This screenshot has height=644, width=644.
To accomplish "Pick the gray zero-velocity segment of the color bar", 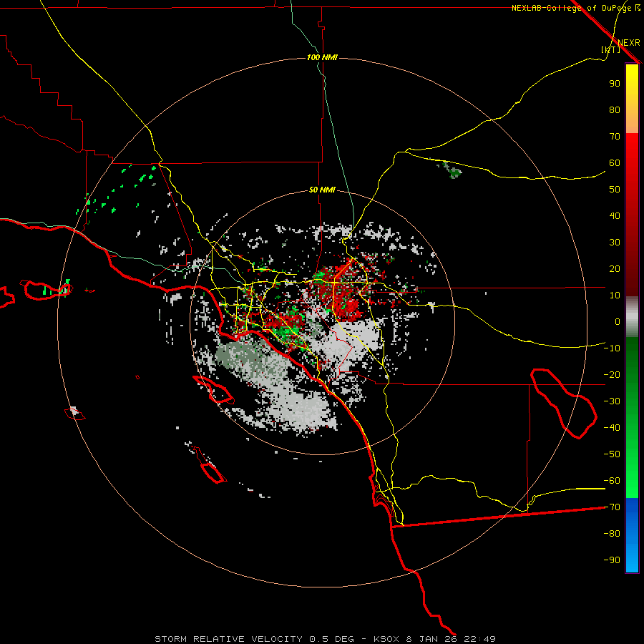I will (632, 317).
